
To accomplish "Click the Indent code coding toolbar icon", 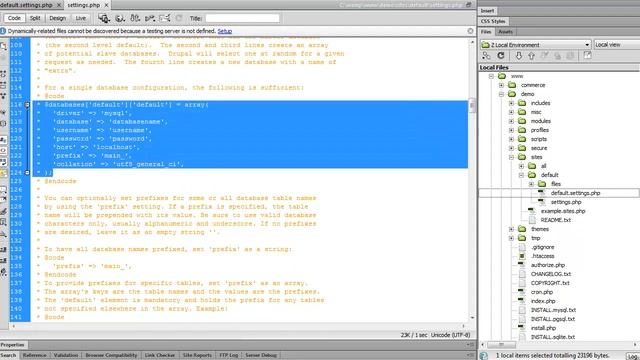I will tap(4, 249).
